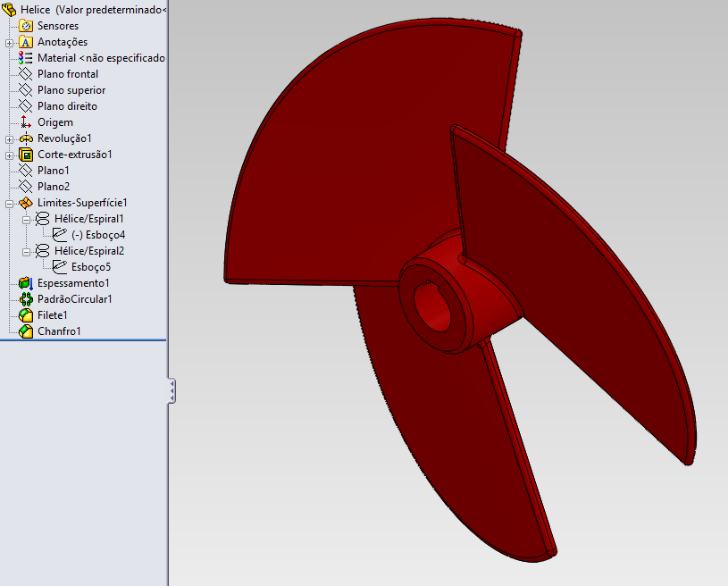Click the Hélice/Espiral2 helix icon
Viewport: 728px width, 586px height.
pos(42,251)
